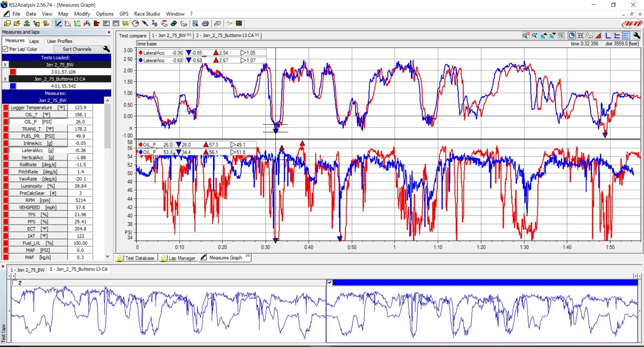Open the Measures Graph toolbar icon
The width and height of the screenshot is (644, 347).
point(58,23)
